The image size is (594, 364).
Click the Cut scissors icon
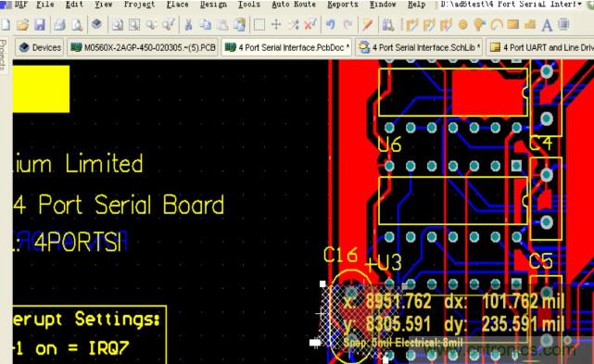188,25
